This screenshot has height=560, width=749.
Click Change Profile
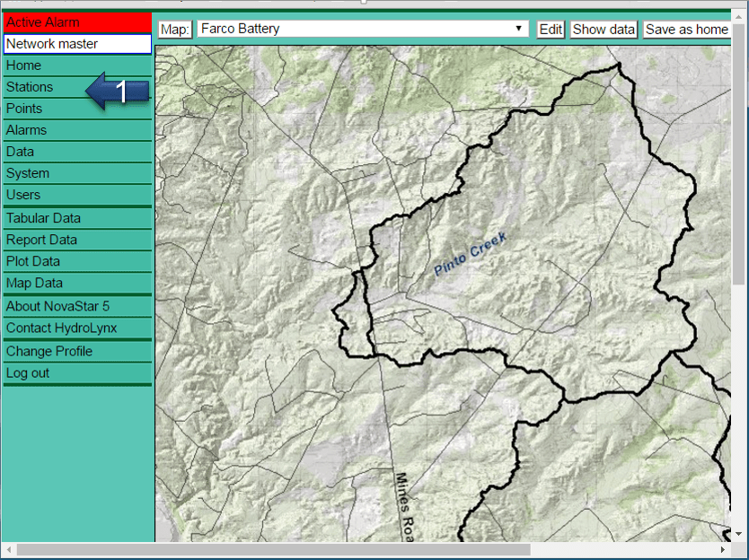[x=49, y=351]
